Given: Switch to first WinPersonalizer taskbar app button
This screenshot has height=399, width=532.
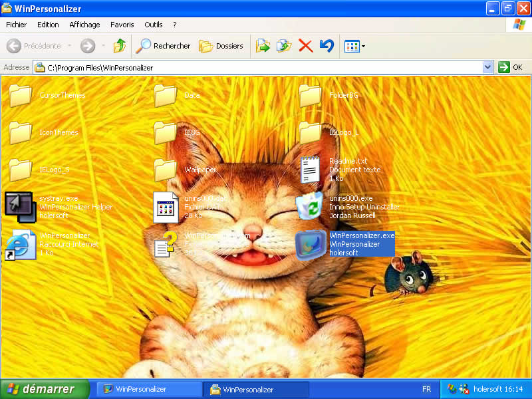Looking at the screenshot, I should point(149,389).
